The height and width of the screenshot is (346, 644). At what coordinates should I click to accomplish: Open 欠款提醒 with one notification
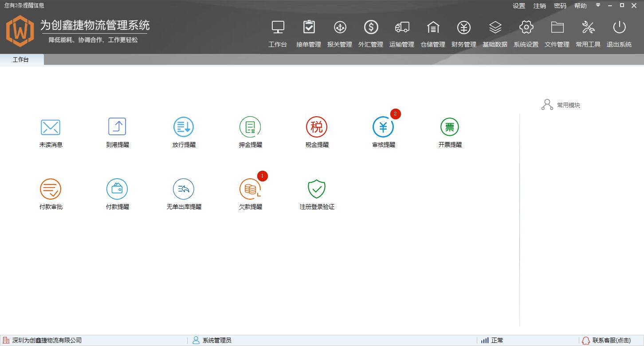[250, 189]
